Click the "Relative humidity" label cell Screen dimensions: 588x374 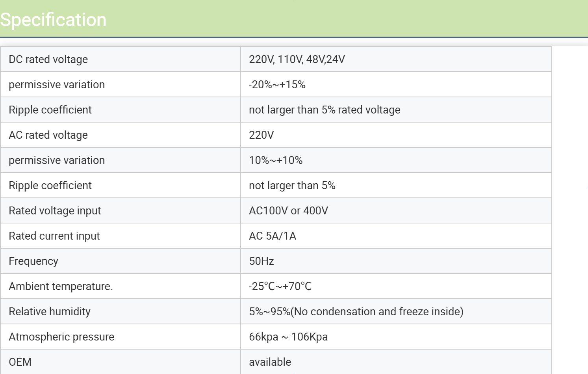[50, 312]
